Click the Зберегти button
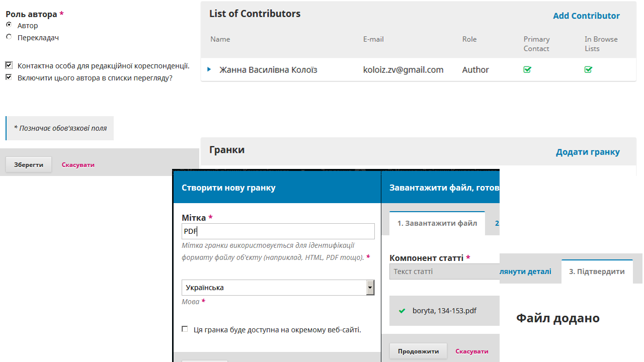 point(29,164)
